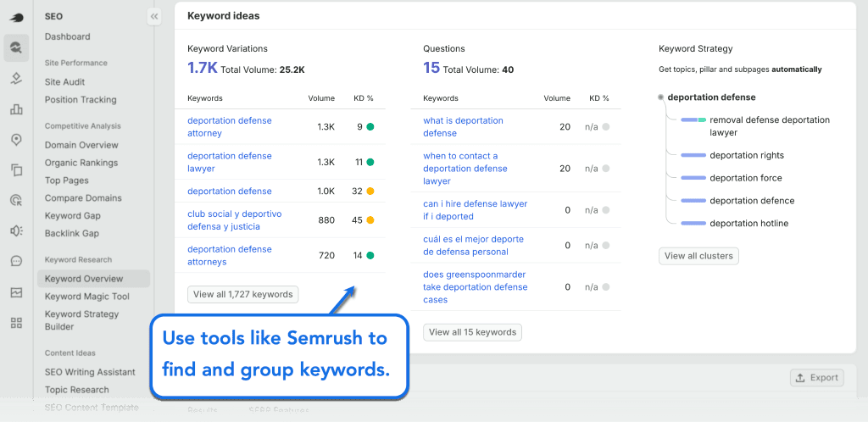Image resolution: width=868 pixels, height=422 pixels.
Task: Open 'when to contact a deportation defense lawyer'
Action: coord(465,169)
